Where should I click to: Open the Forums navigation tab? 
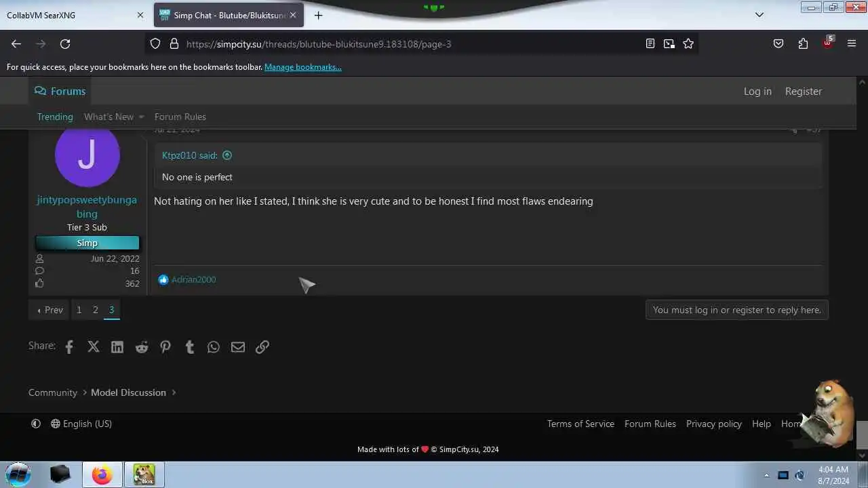(x=60, y=91)
